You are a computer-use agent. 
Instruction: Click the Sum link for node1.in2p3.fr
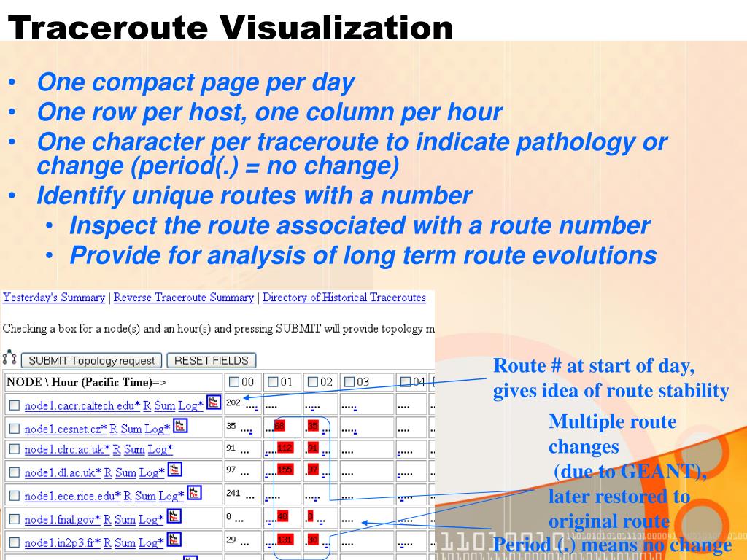coord(125,542)
